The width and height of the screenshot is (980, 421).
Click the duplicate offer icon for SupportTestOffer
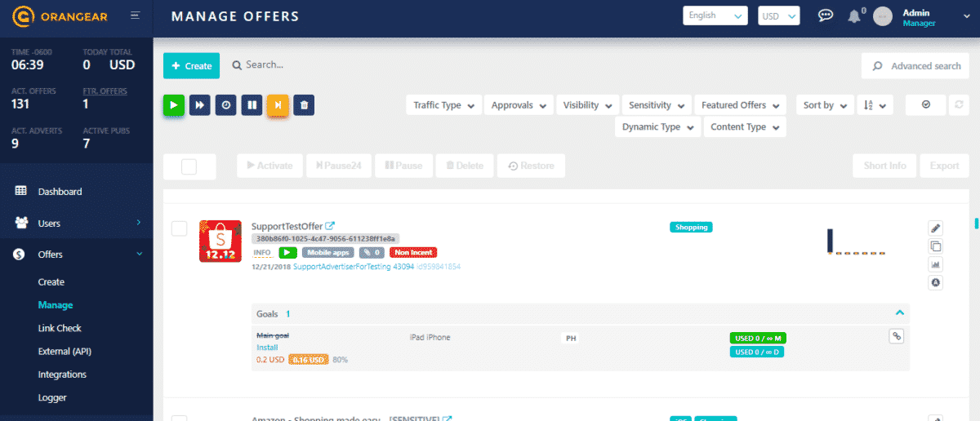(936, 246)
